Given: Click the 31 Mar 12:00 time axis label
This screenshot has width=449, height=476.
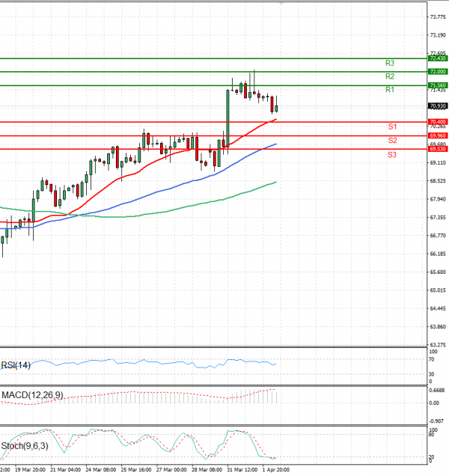Looking at the screenshot, I should click(x=243, y=470).
